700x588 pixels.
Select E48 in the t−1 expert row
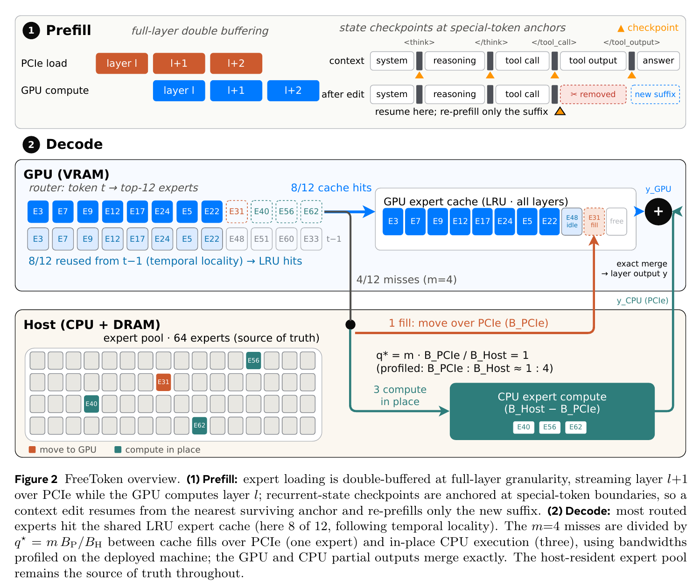[x=237, y=239]
